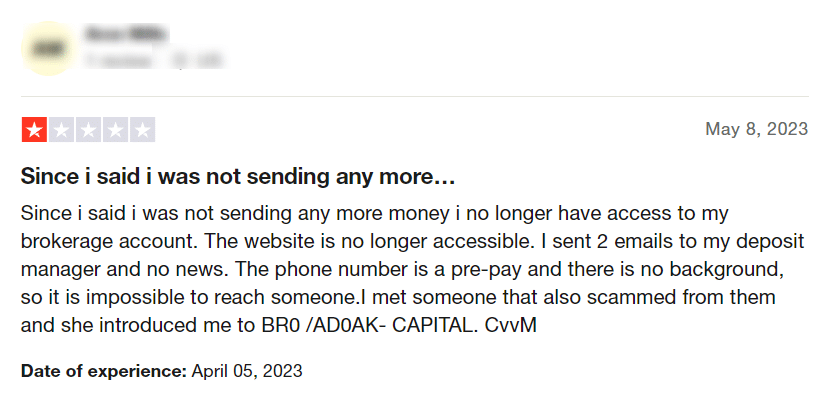Viewport: 832px width, 396px height.
Task: Click the "Date of experience:" label
Action: 104,371
